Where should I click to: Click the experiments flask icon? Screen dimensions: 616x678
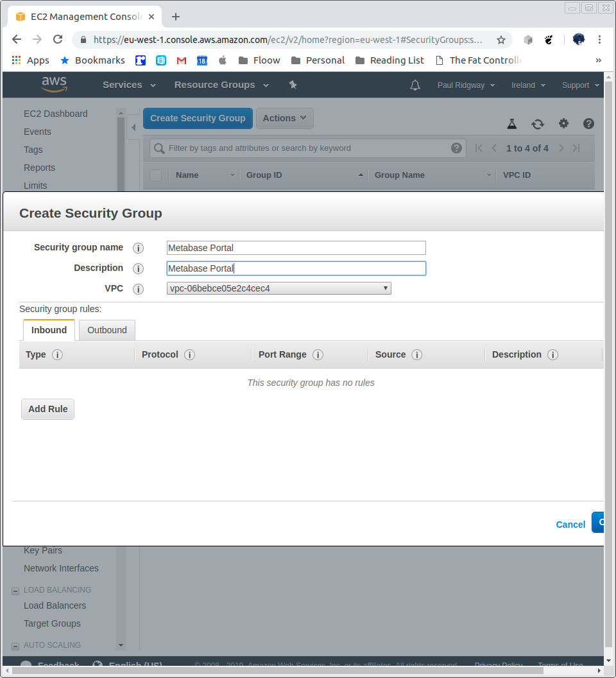point(512,124)
